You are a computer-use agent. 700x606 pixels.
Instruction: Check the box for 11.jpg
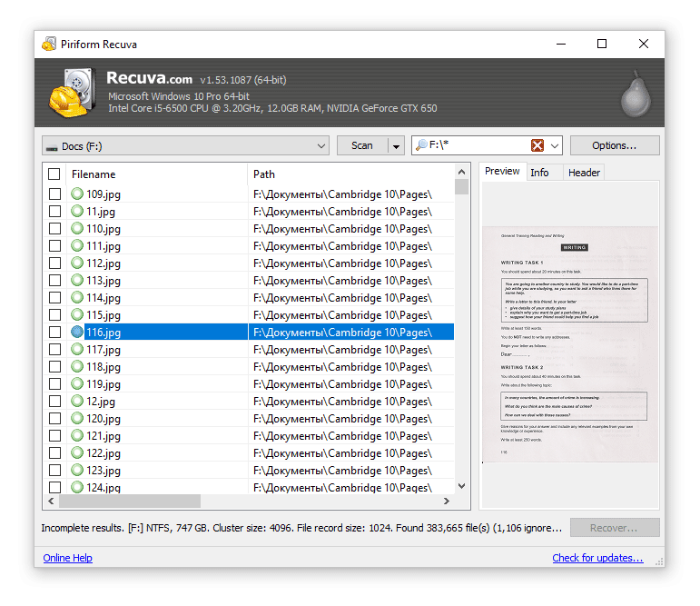[54, 211]
